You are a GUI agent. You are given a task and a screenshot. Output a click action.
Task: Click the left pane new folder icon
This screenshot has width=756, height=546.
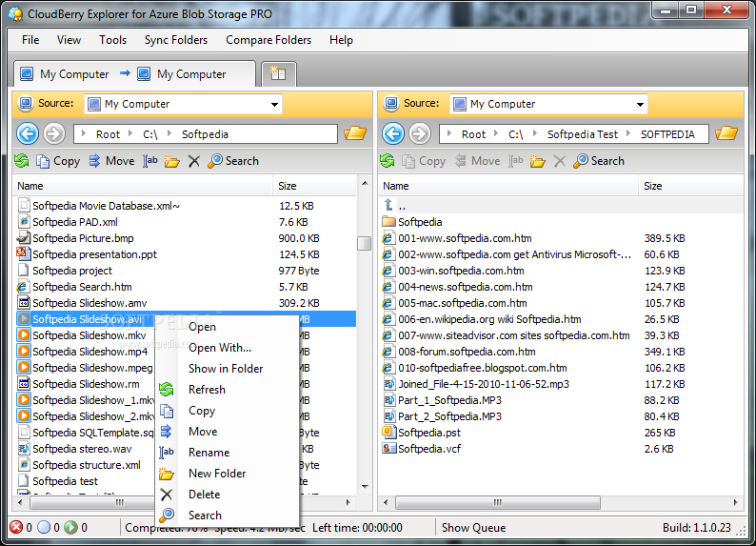coord(172,161)
